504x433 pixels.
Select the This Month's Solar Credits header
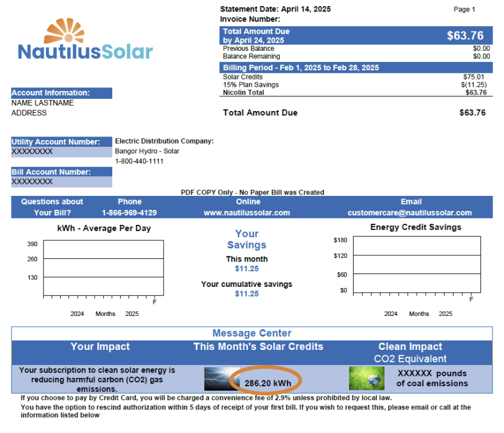click(x=258, y=347)
